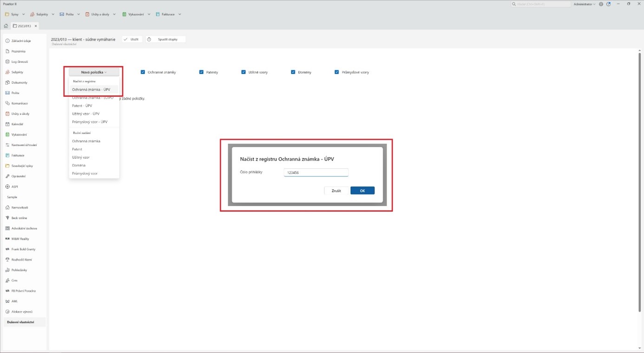Click the Log činností sidebar icon
This screenshot has width=644, height=353.
coord(7,62)
